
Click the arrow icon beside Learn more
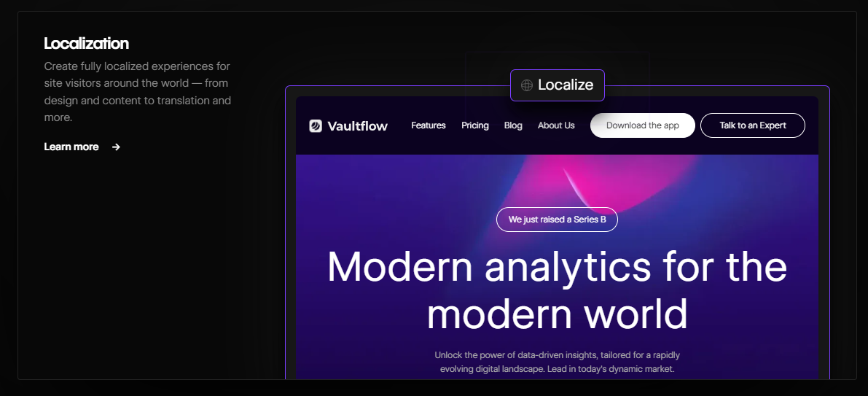click(116, 147)
